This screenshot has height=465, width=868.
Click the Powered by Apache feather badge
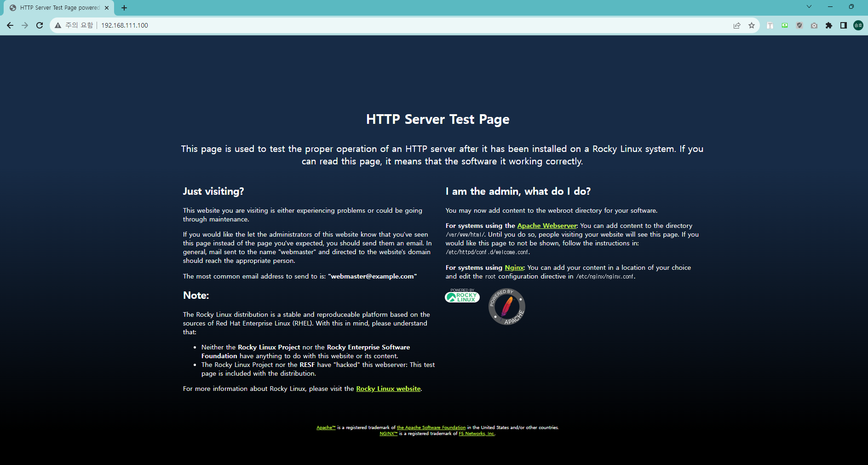tap(506, 307)
